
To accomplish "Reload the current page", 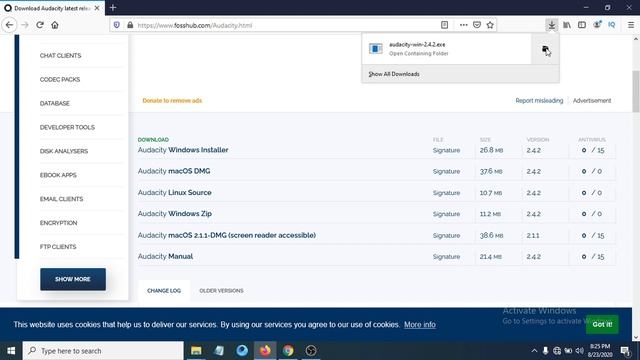I will (x=40, y=25).
